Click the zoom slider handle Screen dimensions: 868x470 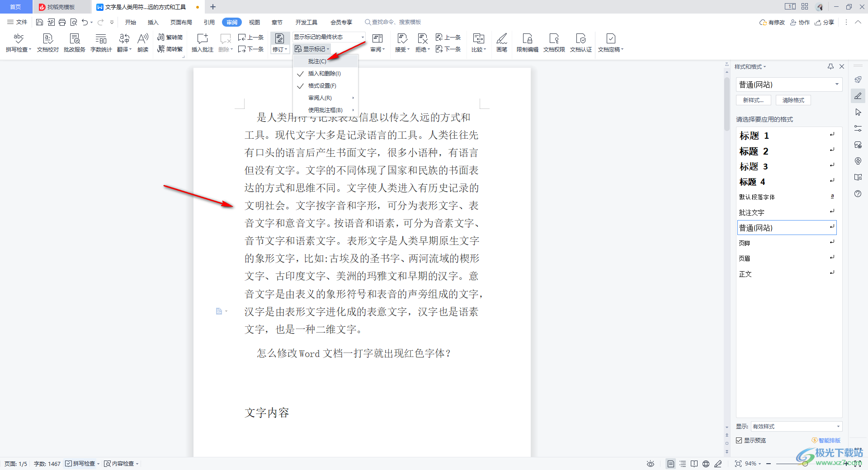coord(805,464)
